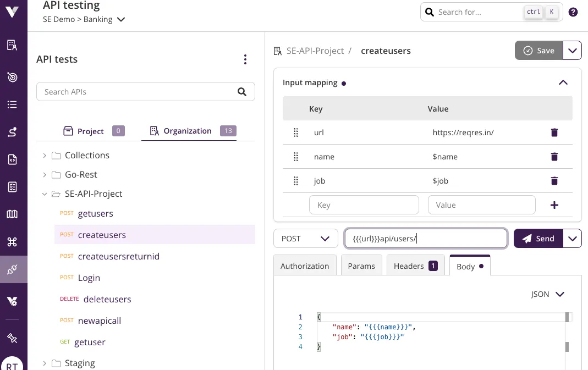
Task: Expand the Collections folder
Action: click(45, 156)
